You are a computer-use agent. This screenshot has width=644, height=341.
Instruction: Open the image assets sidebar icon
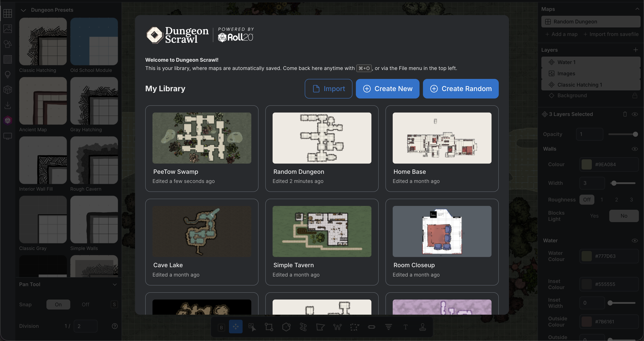pos(8,29)
